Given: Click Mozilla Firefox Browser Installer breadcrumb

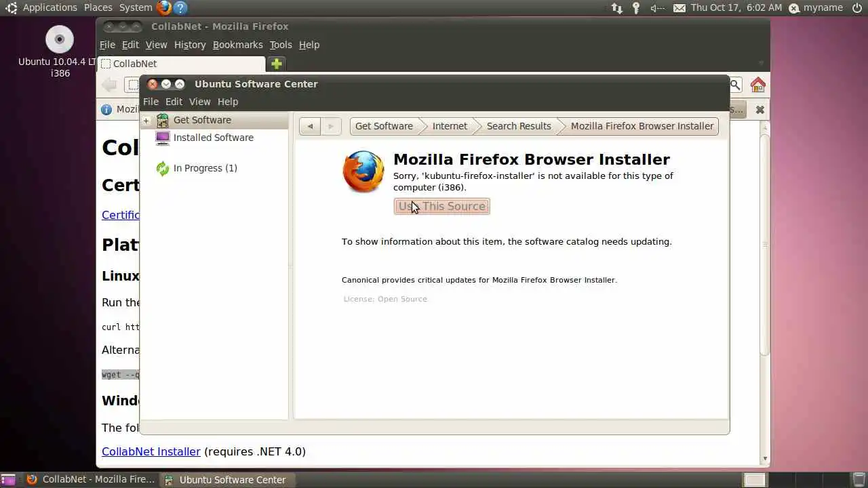Looking at the screenshot, I should 642,126.
